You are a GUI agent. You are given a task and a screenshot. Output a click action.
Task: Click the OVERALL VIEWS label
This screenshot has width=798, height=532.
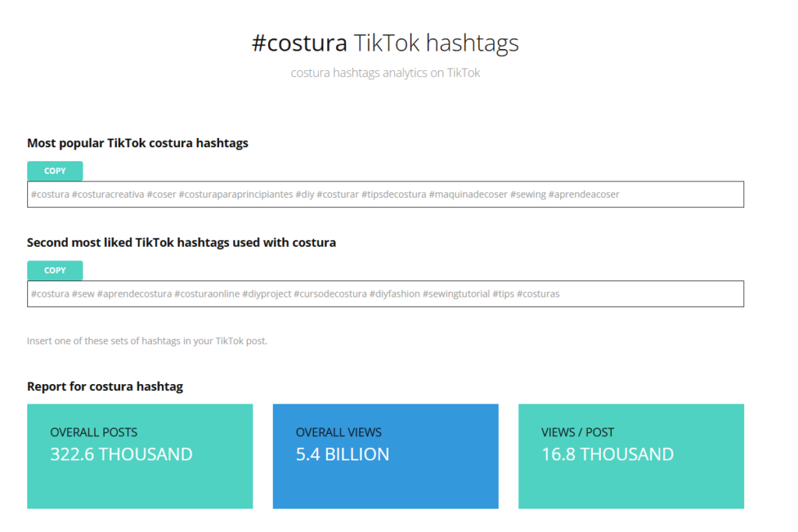[x=339, y=432]
